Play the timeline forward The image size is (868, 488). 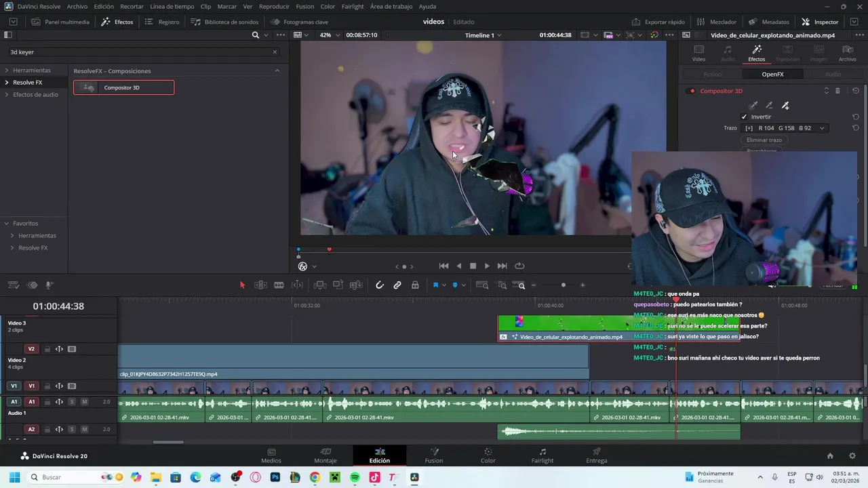tap(487, 266)
